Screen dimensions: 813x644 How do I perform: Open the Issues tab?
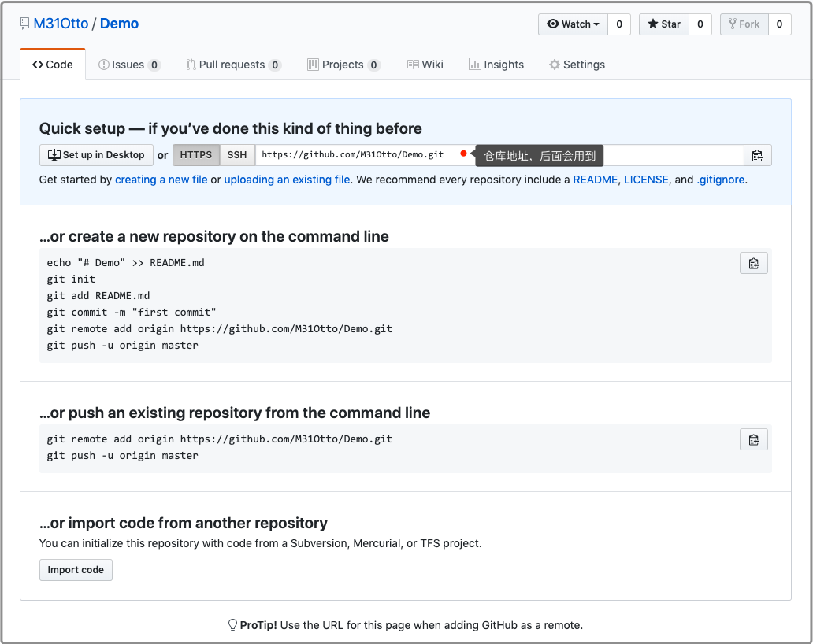coord(130,65)
